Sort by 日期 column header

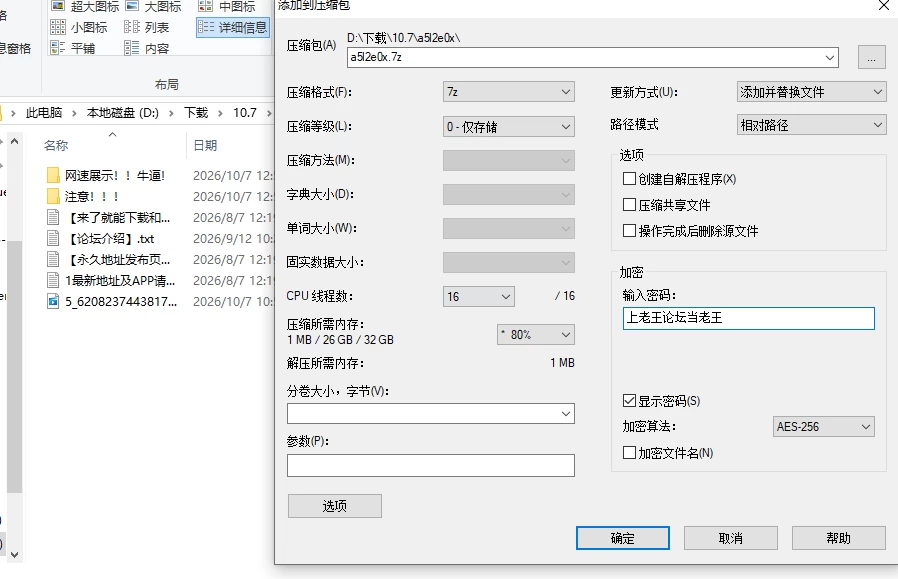tap(205, 145)
